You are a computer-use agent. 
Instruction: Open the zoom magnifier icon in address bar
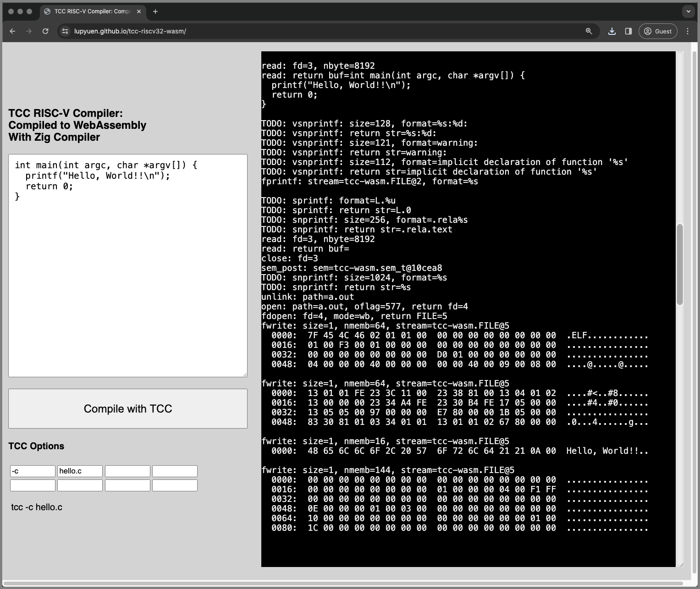589,31
